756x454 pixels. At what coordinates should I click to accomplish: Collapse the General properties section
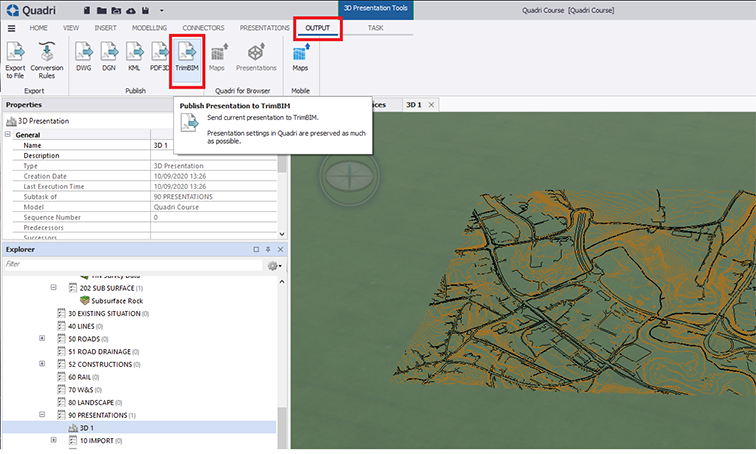coord(8,134)
